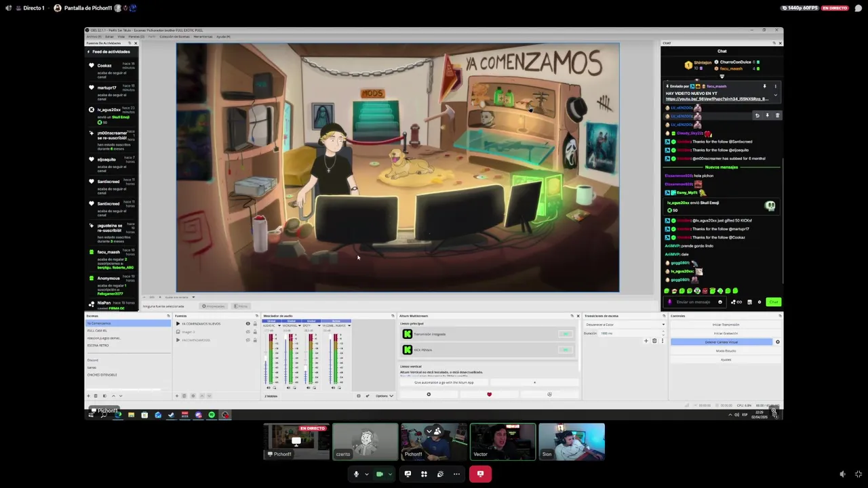This screenshot has width=868, height=488.
Task: Open audio mixer Options dropdown
Action: click(x=384, y=396)
